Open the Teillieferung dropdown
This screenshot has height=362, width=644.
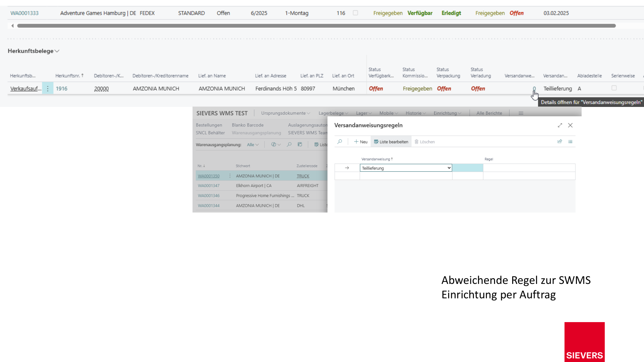pos(406,168)
